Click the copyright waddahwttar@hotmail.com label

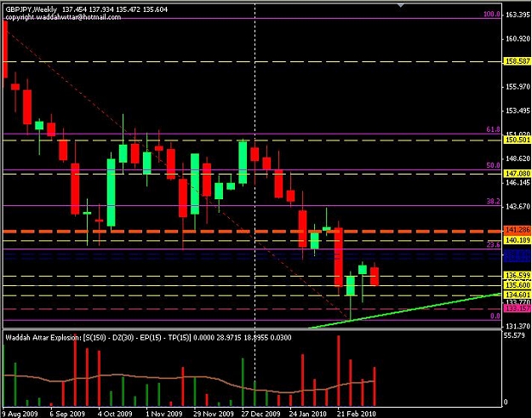[64, 17]
